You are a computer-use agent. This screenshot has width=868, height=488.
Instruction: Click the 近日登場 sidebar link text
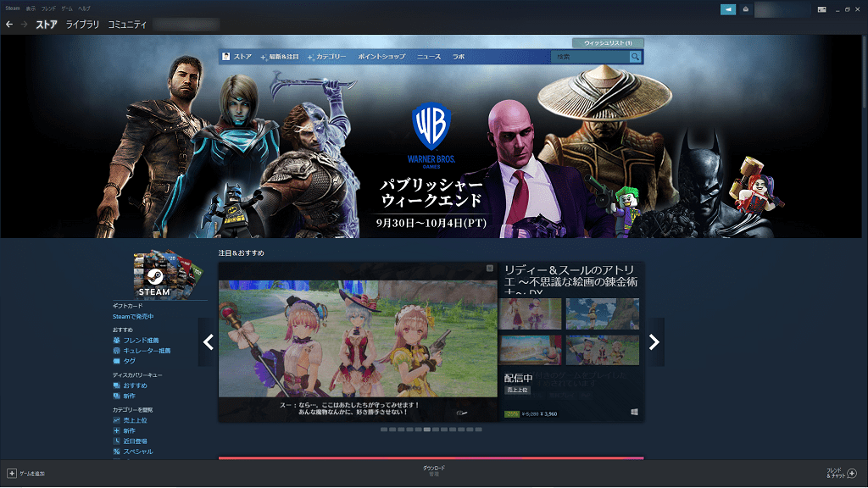[x=135, y=441]
